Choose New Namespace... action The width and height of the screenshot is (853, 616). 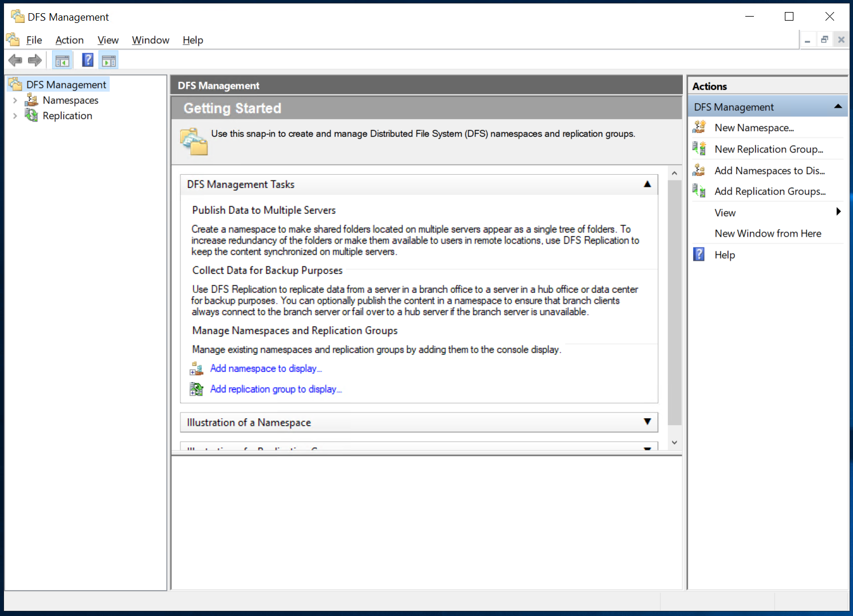tap(754, 128)
